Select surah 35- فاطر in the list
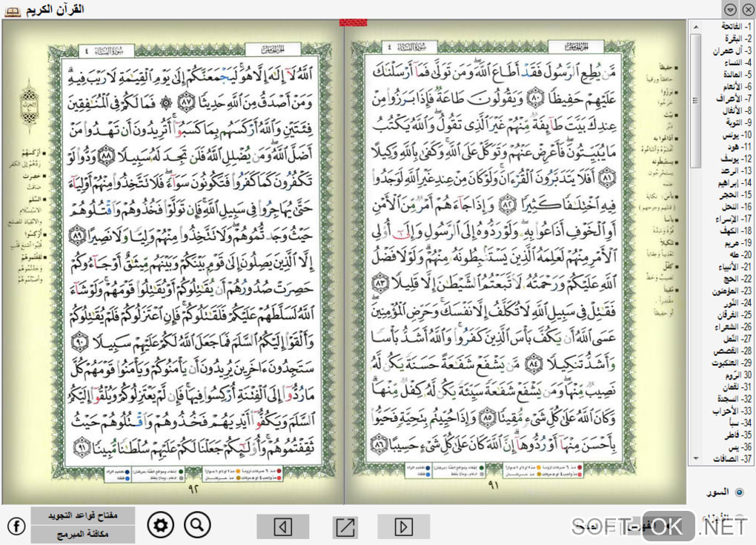 tap(737, 435)
